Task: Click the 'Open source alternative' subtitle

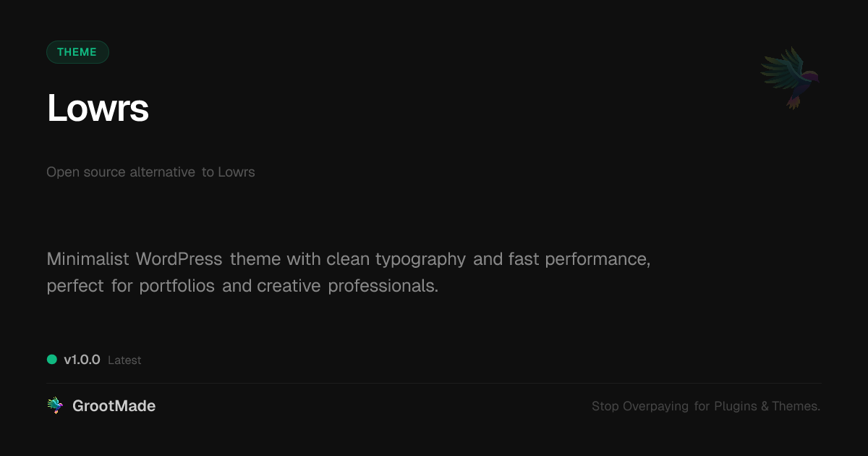Action: 121,172
